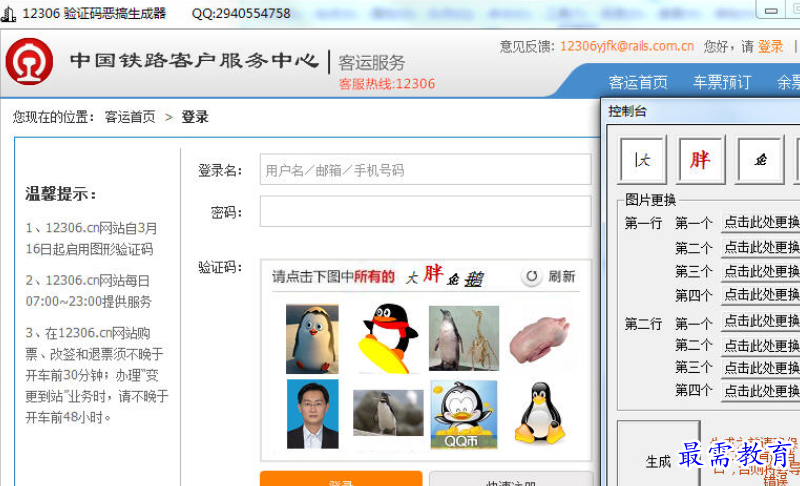This screenshot has width=800, height=486.
Task: Click the red '胖' character box in 控制台
Action: click(x=701, y=160)
